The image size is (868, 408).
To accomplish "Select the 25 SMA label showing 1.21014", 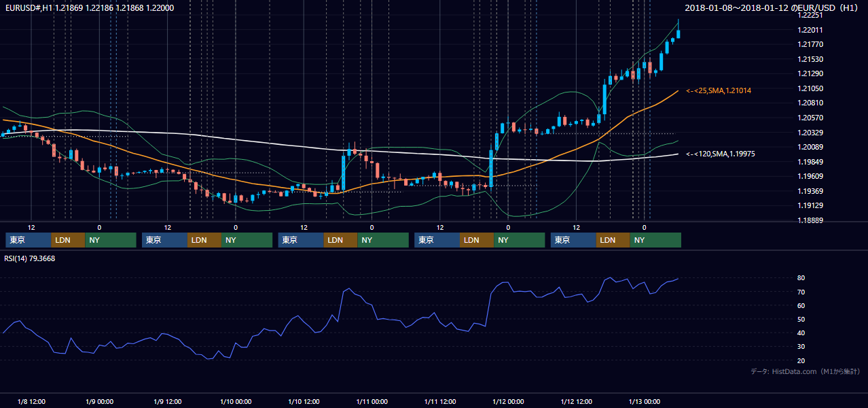I will (x=718, y=90).
